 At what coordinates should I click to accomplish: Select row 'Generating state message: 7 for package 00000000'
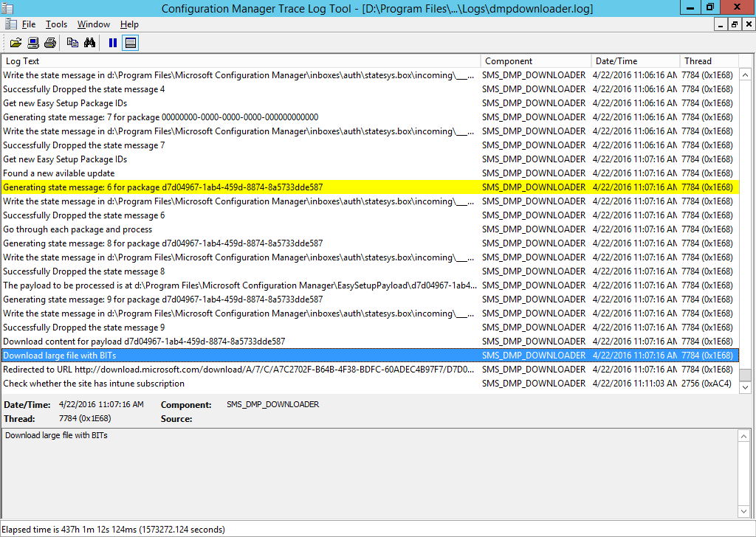pyautogui.click(x=370, y=117)
